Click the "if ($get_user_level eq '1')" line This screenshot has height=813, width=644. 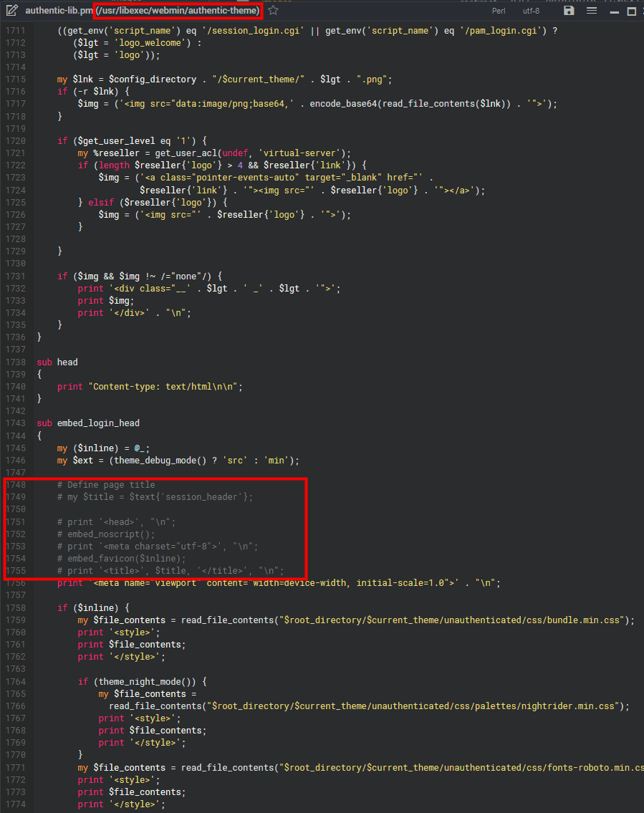pos(132,141)
